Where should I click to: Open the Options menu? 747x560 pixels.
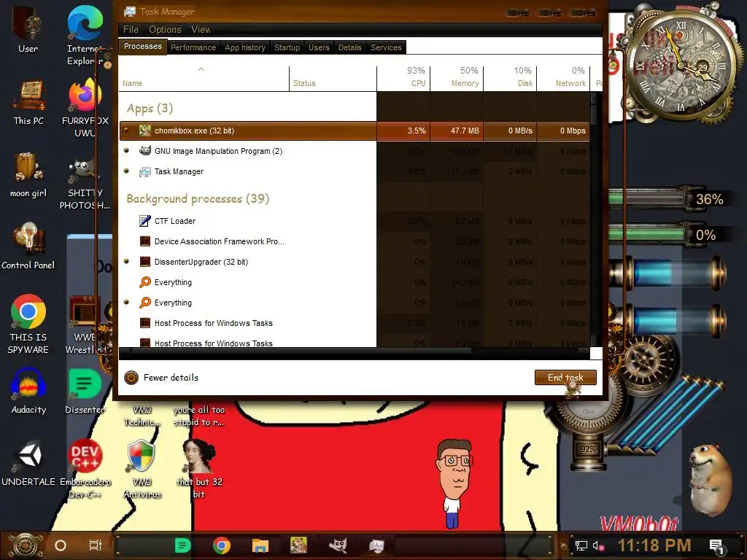click(165, 29)
